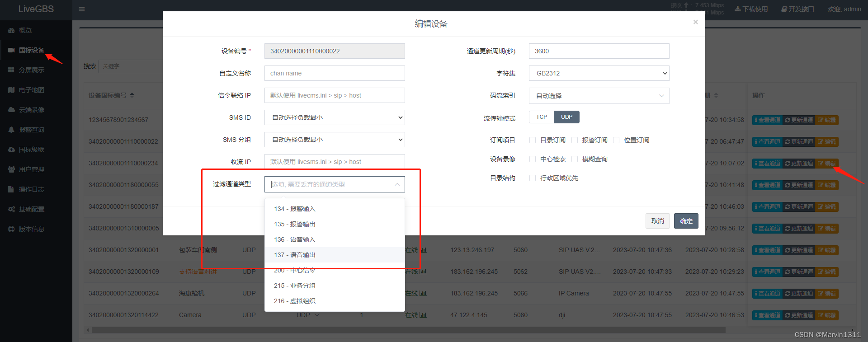Viewport: 868px width, 342px height.
Task: Toggle the sidebar hamburger menu icon
Action: [82, 9]
